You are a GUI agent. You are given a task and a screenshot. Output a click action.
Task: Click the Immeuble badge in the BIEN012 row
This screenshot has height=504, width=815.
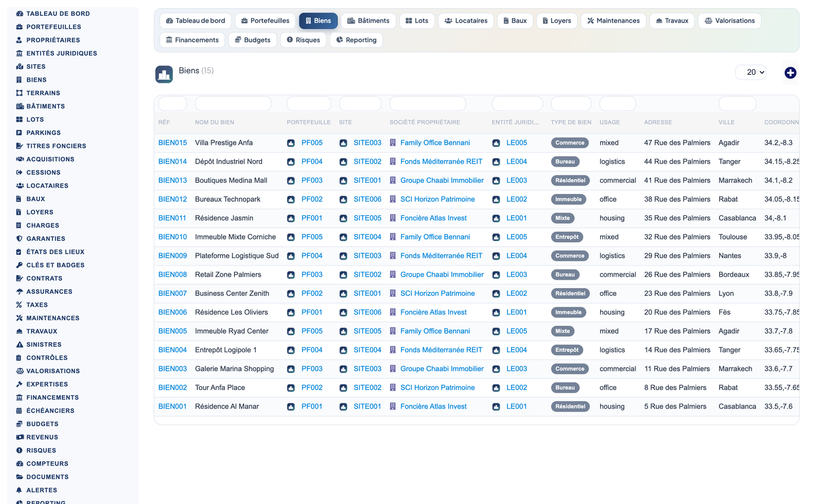pyautogui.click(x=569, y=200)
